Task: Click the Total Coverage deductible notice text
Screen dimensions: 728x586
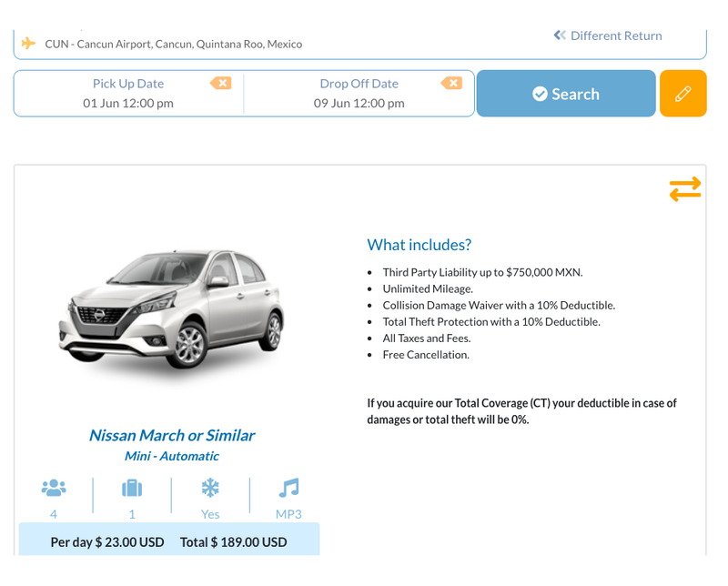Action: 521,411
